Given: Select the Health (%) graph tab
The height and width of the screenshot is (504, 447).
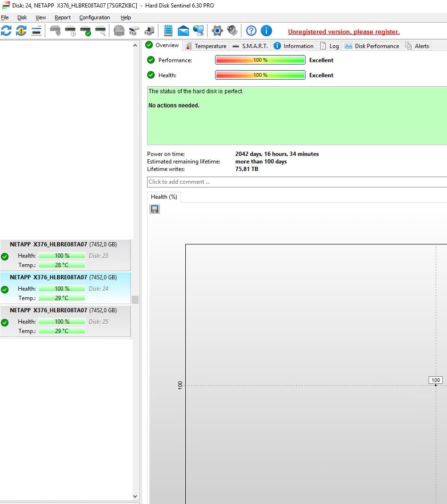Looking at the screenshot, I should coord(164,197).
